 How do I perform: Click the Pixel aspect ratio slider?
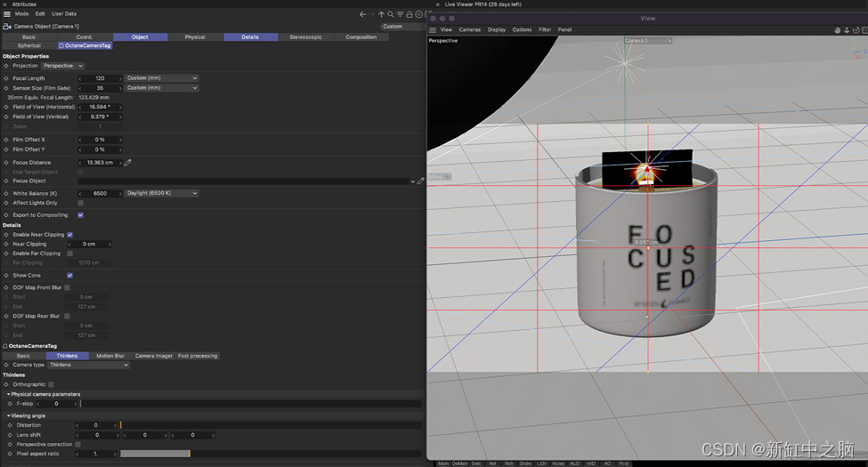tap(271, 454)
